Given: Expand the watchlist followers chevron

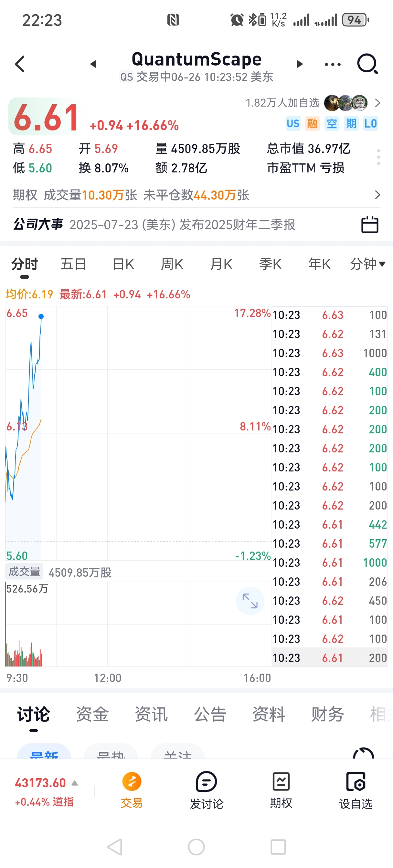Looking at the screenshot, I should click(377, 103).
